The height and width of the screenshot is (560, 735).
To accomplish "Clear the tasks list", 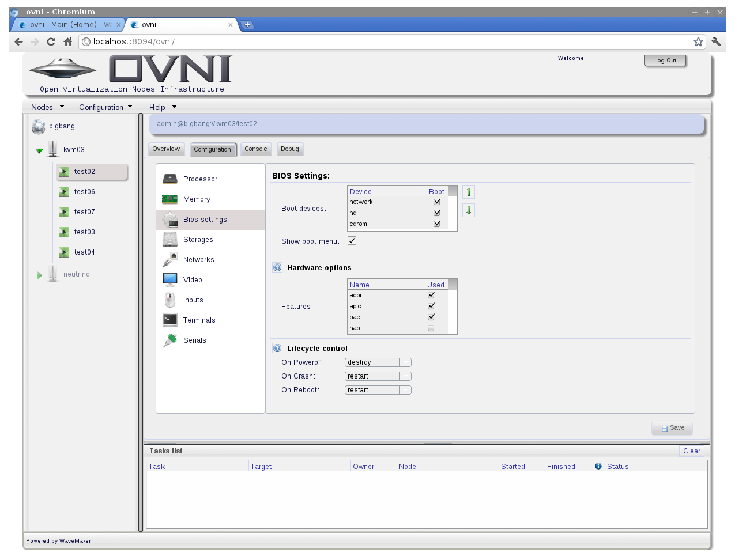I will click(691, 451).
